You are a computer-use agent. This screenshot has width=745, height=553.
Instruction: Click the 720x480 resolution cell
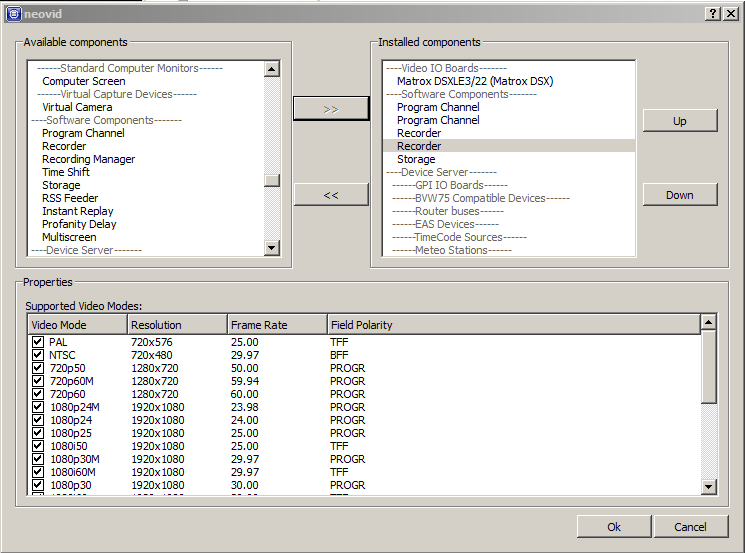coord(152,355)
